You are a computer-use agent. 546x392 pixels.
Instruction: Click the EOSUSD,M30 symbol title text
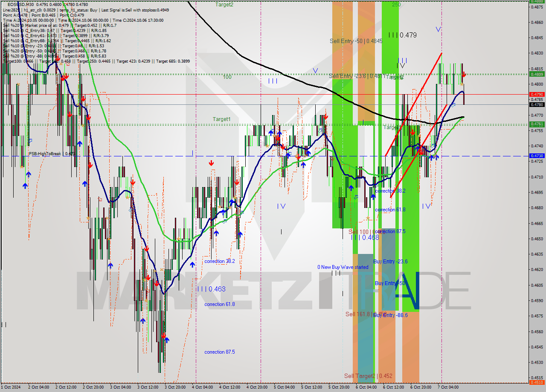click(x=21, y=4)
